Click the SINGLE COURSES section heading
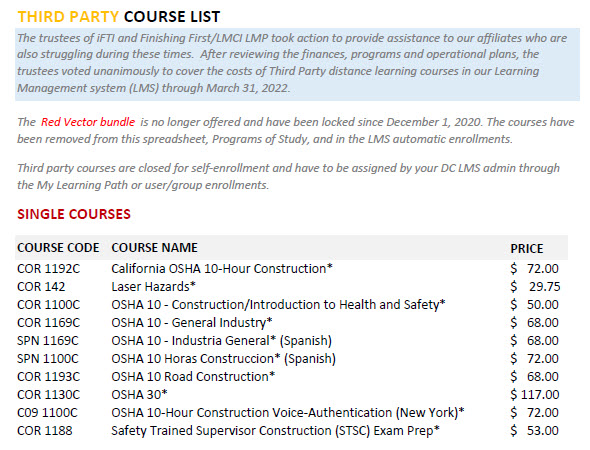The width and height of the screenshot is (590, 450). [74, 214]
